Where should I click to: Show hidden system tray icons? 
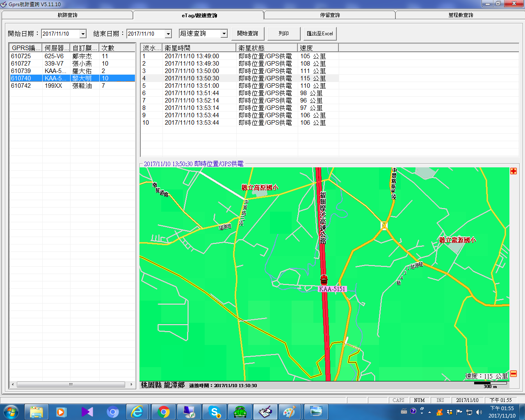click(x=429, y=412)
